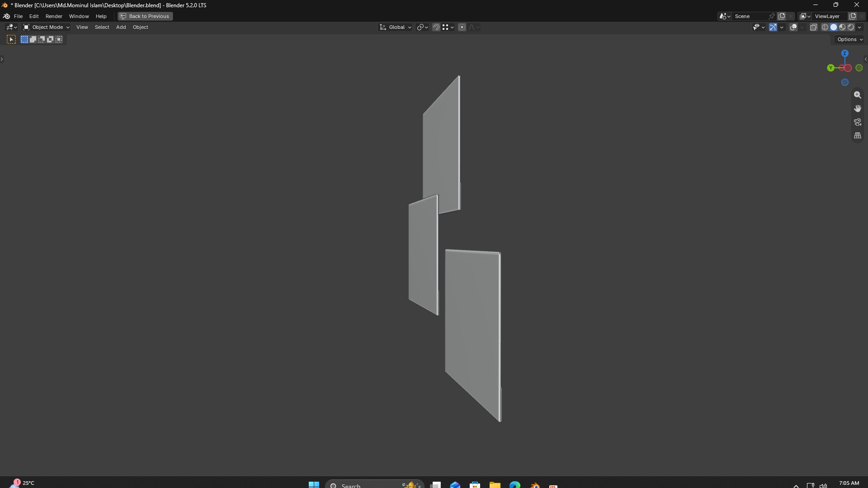868x488 pixels.
Task: Click the zoom magnifier in viewport navigation
Action: pos(858,95)
